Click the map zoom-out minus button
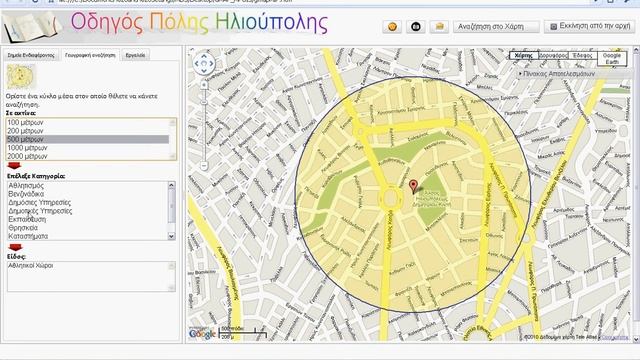 pos(204,166)
